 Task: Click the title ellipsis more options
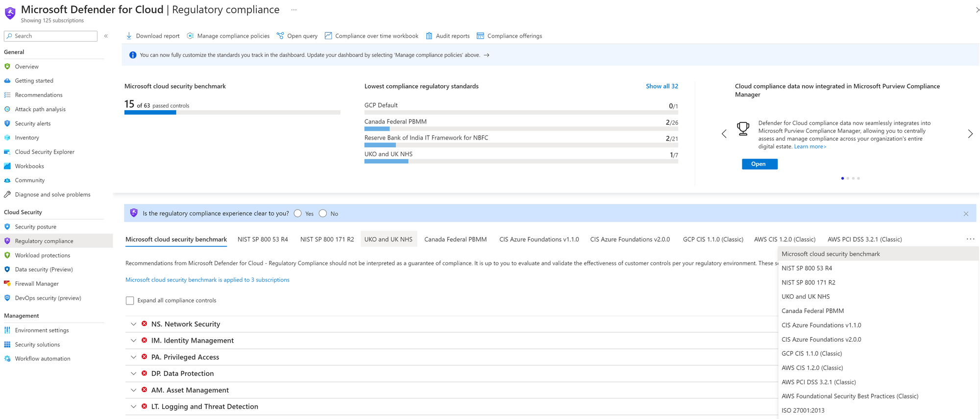tap(294, 10)
